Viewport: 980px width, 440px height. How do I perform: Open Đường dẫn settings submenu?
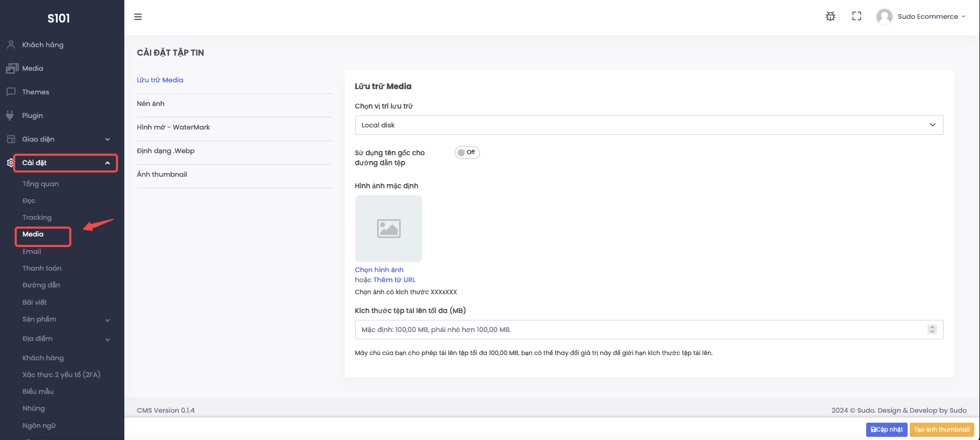[41, 285]
